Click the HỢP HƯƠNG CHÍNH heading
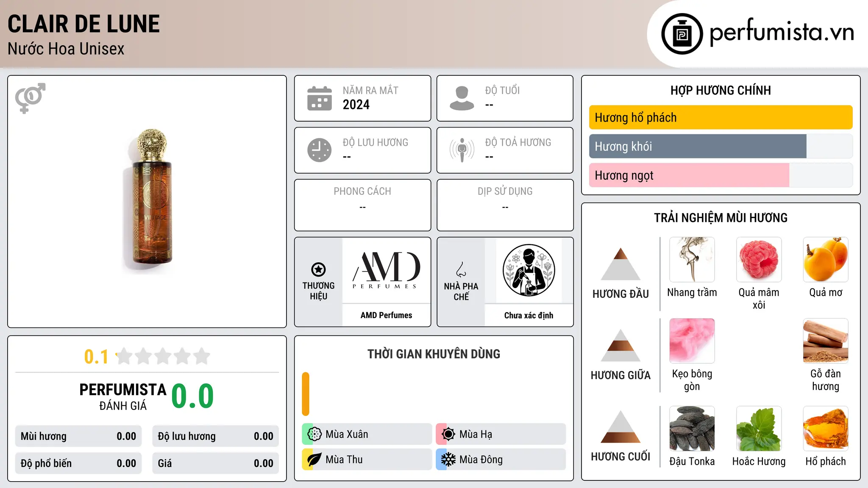The image size is (868, 488). (x=721, y=90)
